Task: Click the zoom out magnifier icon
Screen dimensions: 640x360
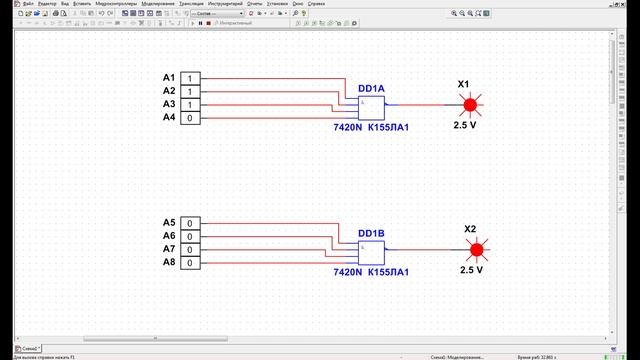Action: (x=462, y=13)
